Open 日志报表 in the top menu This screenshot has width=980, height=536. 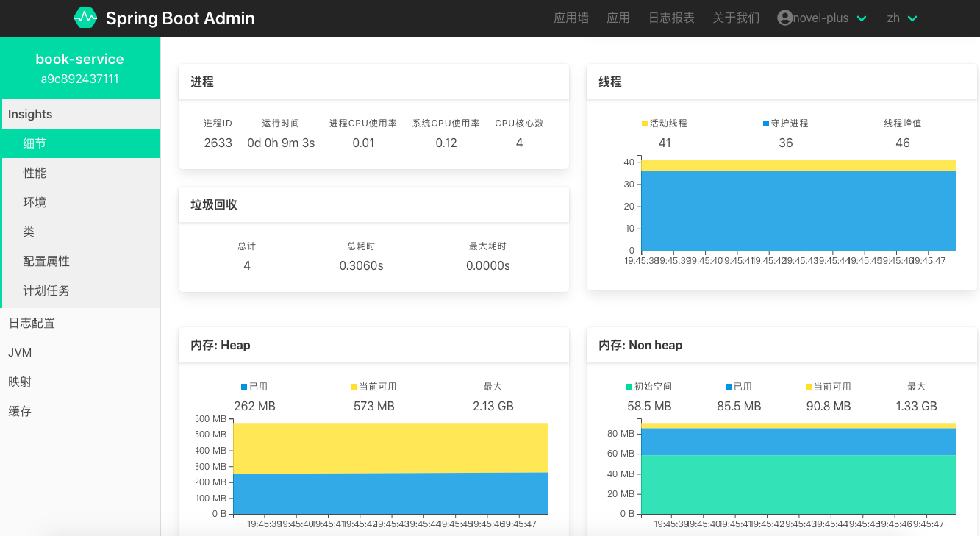[x=671, y=18]
